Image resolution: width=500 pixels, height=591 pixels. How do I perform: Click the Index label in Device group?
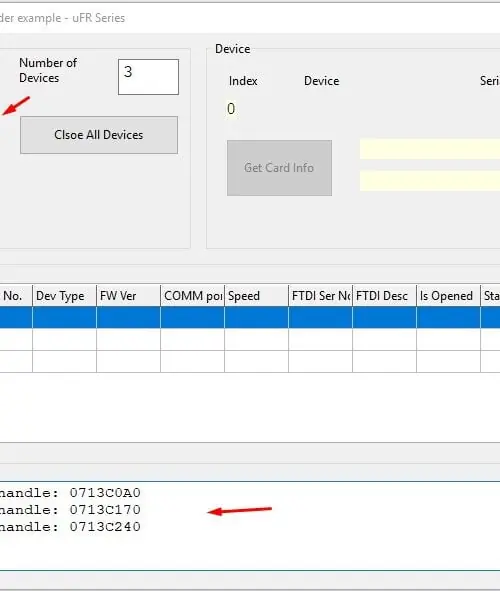pos(243,81)
